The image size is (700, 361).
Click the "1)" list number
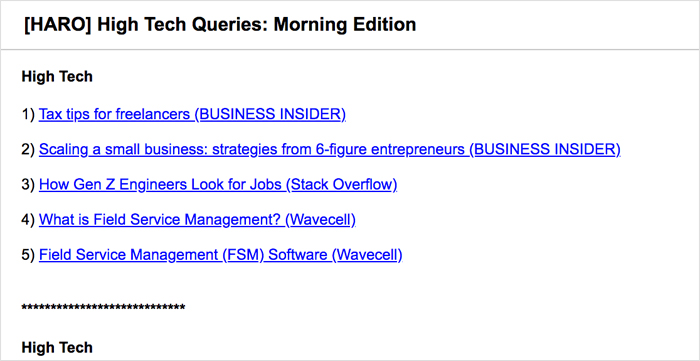(x=28, y=115)
